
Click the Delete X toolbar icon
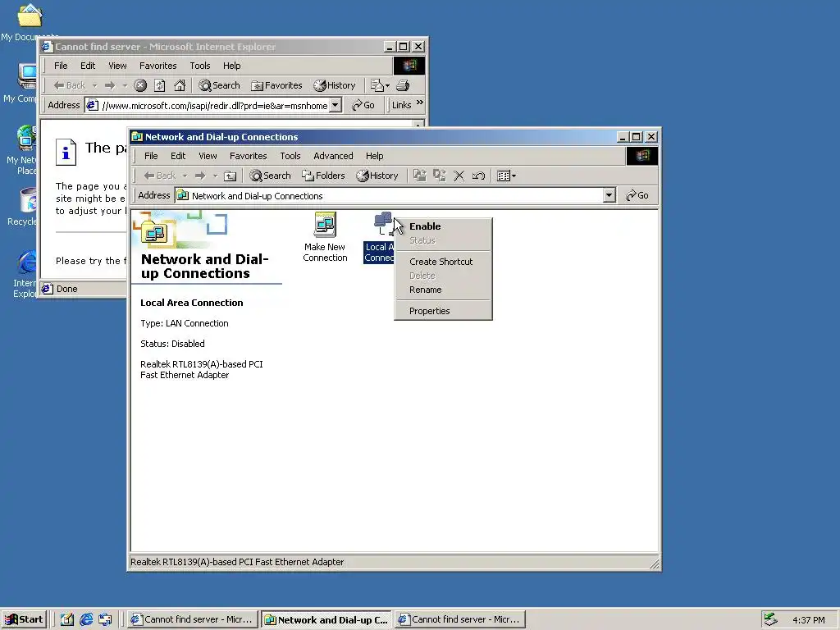[x=459, y=176]
